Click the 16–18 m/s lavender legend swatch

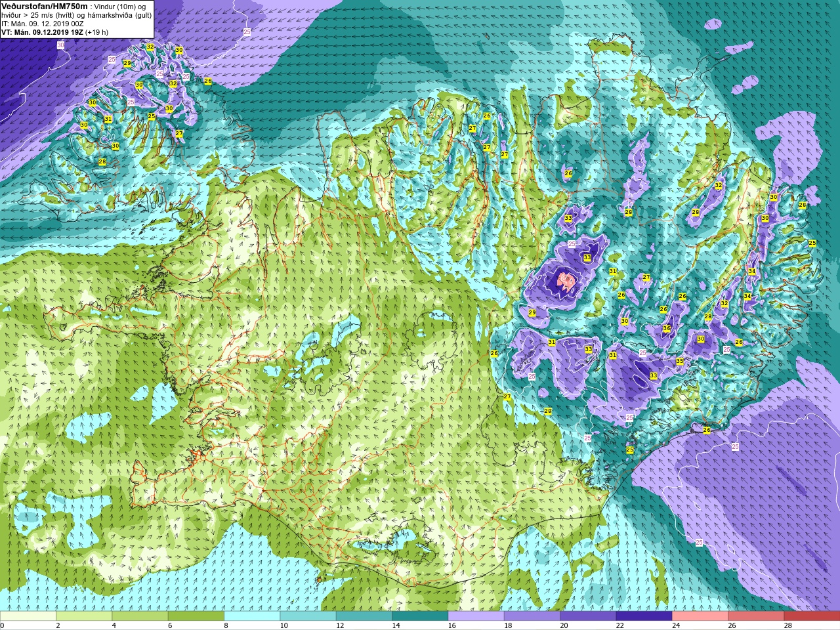point(476,616)
